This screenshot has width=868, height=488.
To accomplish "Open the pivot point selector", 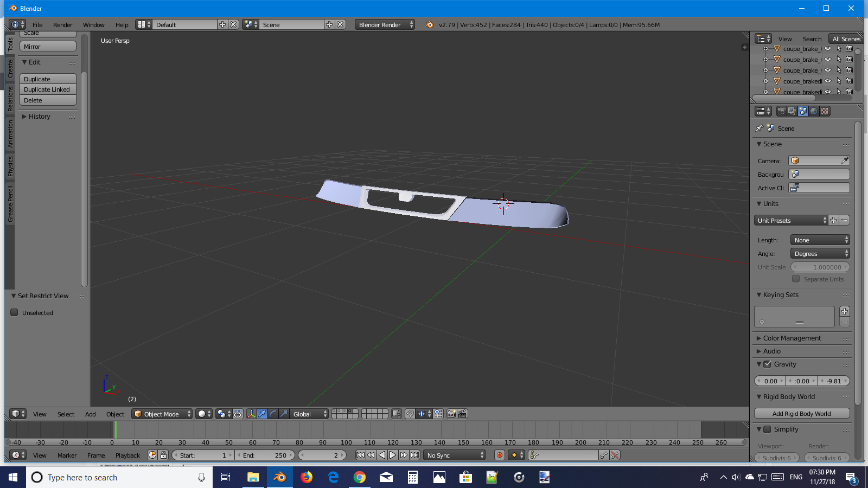I will (x=224, y=414).
